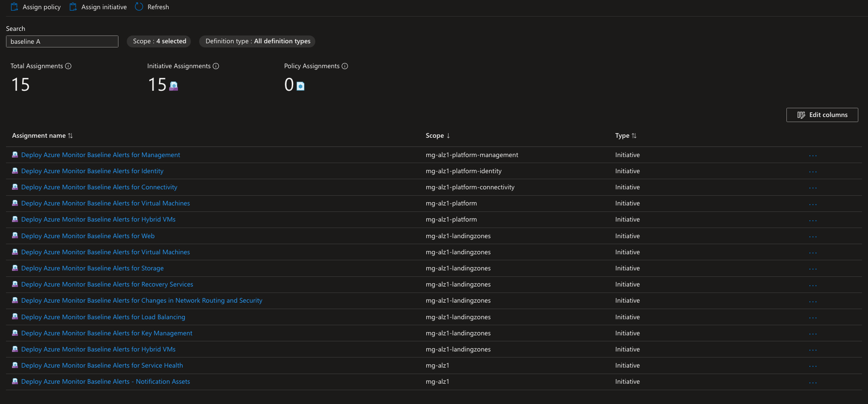Open Baseline Alerts for Recovery Services assignment
Screen dimensions: 868x404
coord(107,284)
